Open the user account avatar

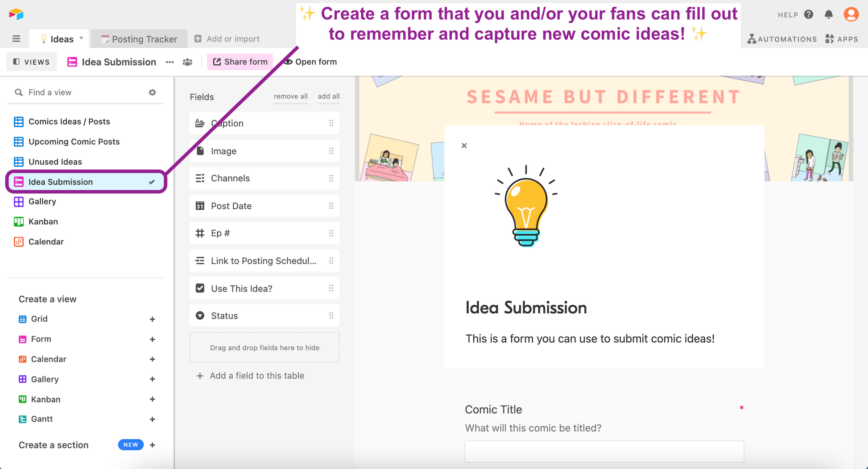pyautogui.click(x=851, y=15)
